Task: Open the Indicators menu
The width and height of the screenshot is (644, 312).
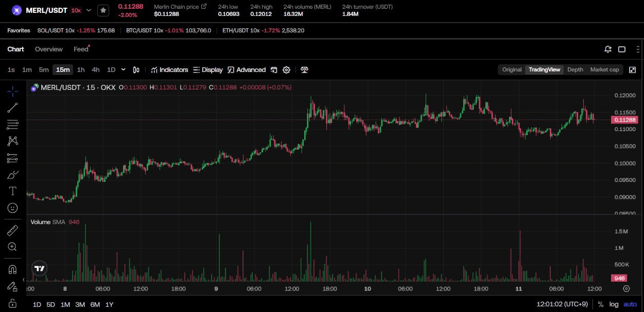Action: click(169, 70)
